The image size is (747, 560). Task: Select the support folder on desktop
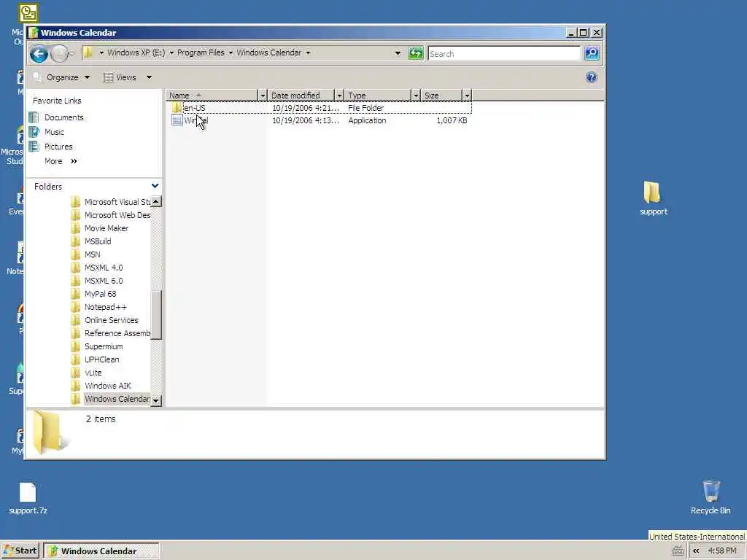coord(653,198)
